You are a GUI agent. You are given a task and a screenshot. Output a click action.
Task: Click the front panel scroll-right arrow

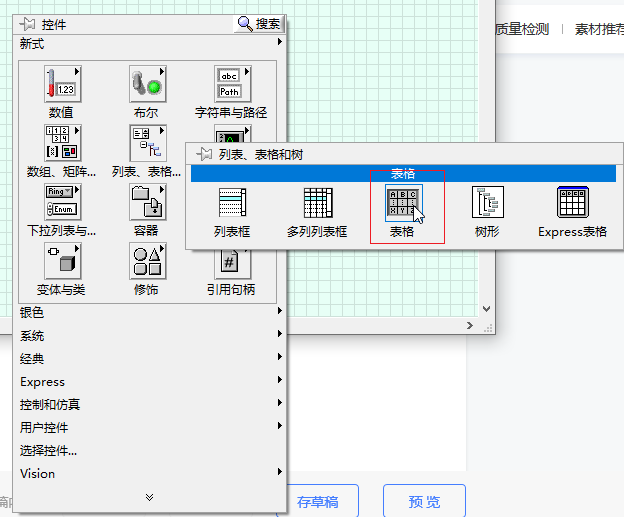tap(470, 326)
